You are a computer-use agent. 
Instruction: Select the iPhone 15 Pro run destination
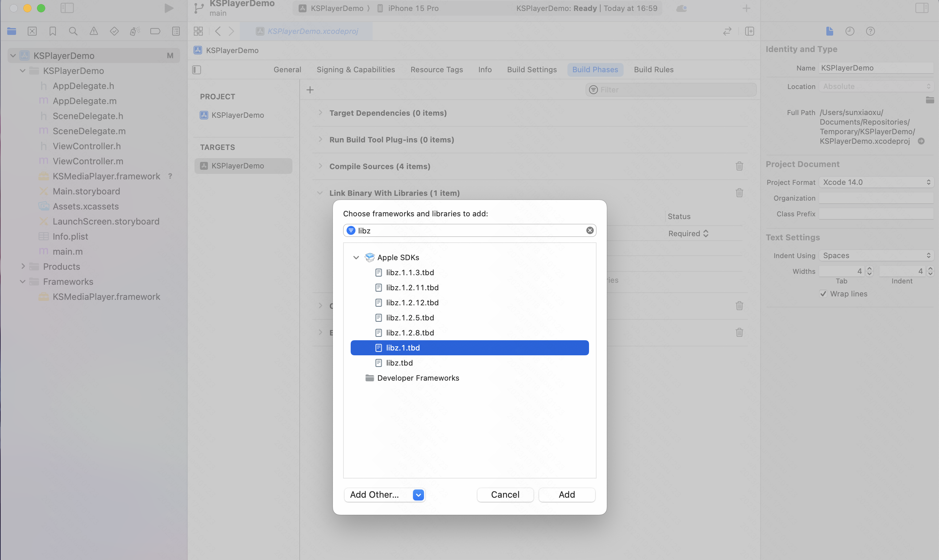[x=408, y=8]
